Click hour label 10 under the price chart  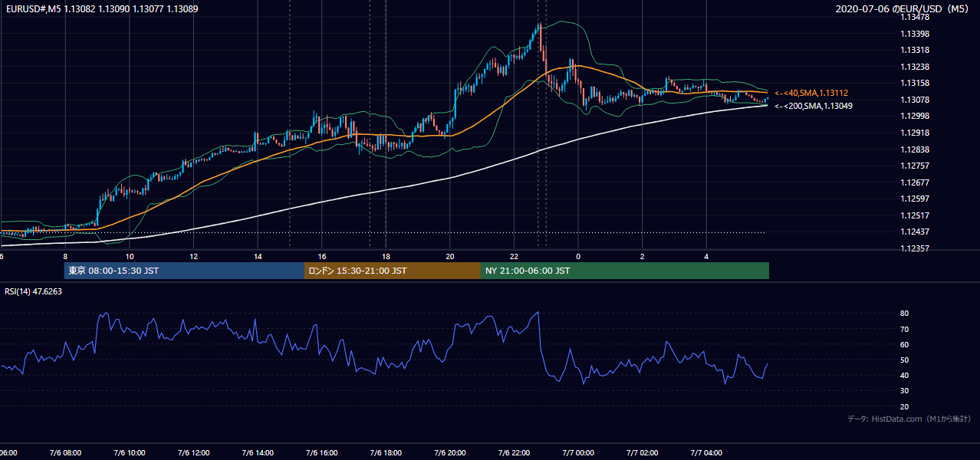[130, 256]
